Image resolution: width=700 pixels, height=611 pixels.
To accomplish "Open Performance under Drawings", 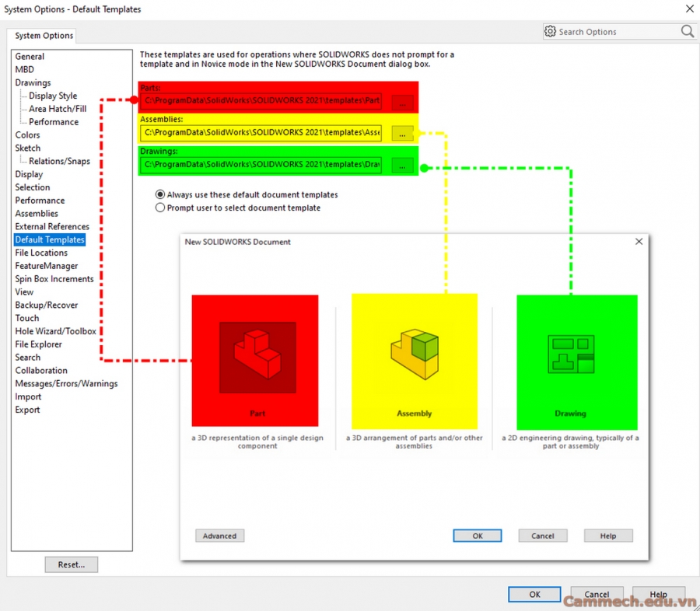I will click(54, 122).
